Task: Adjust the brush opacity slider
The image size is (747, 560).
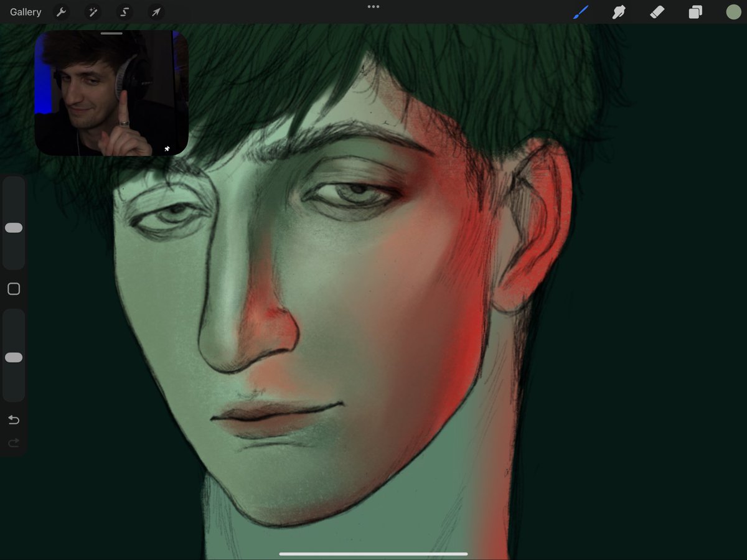Action: [x=14, y=357]
